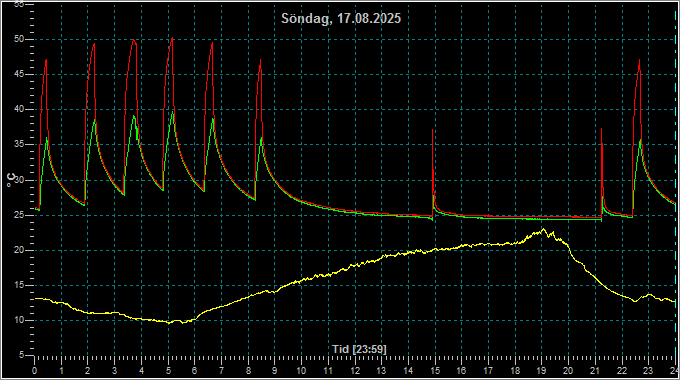This screenshot has width=680, height=380.
Task: Select hour 0 on the time axis
Action: click(35, 371)
